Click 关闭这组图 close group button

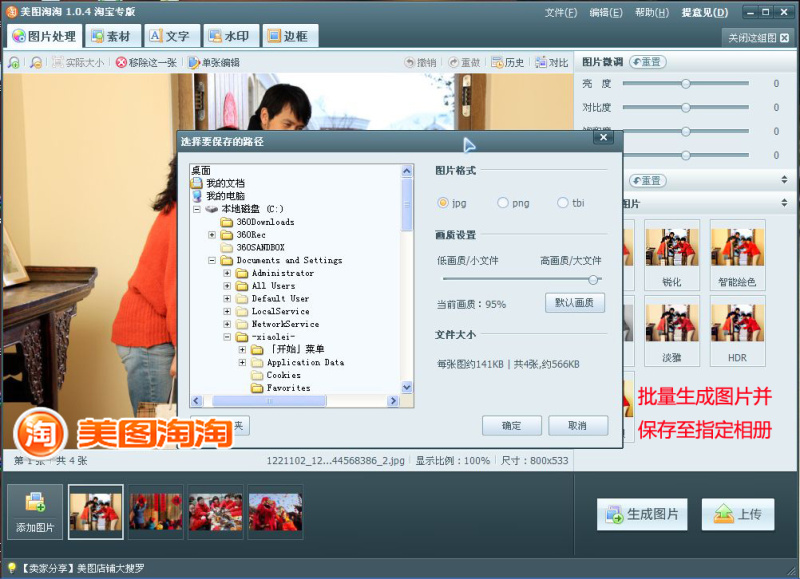(758, 38)
